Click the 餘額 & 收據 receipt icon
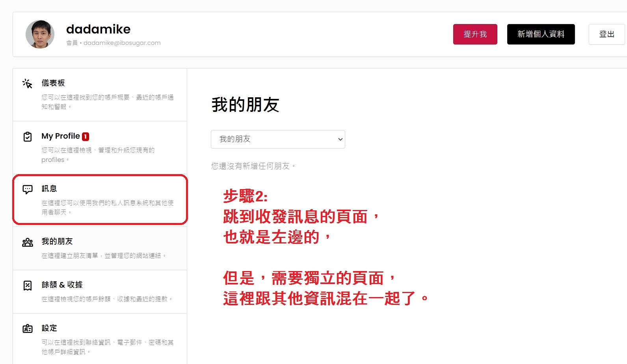Image resolution: width=627 pixels, height=364 pixels. coord(28,286)
